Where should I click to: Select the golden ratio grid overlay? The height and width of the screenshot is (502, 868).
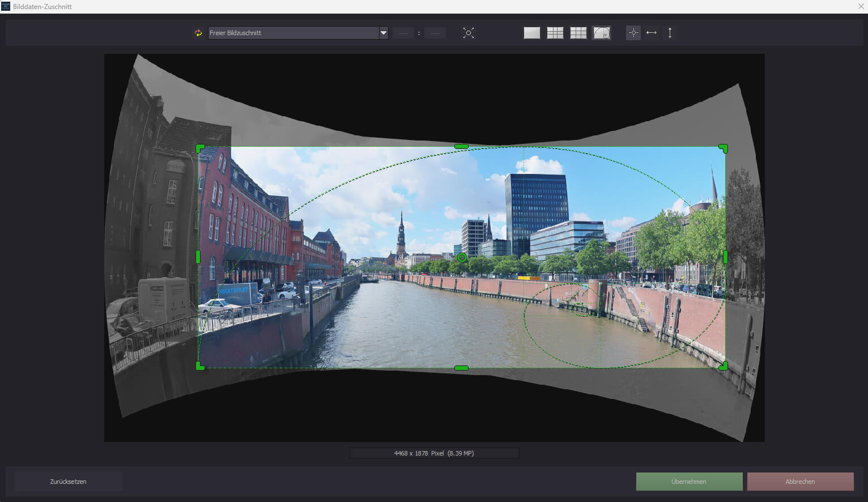578,33
